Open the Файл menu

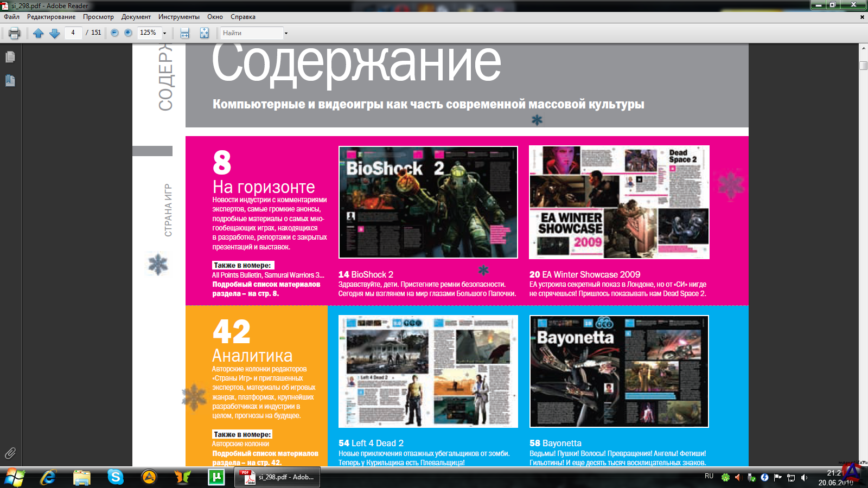pos(11,17)
